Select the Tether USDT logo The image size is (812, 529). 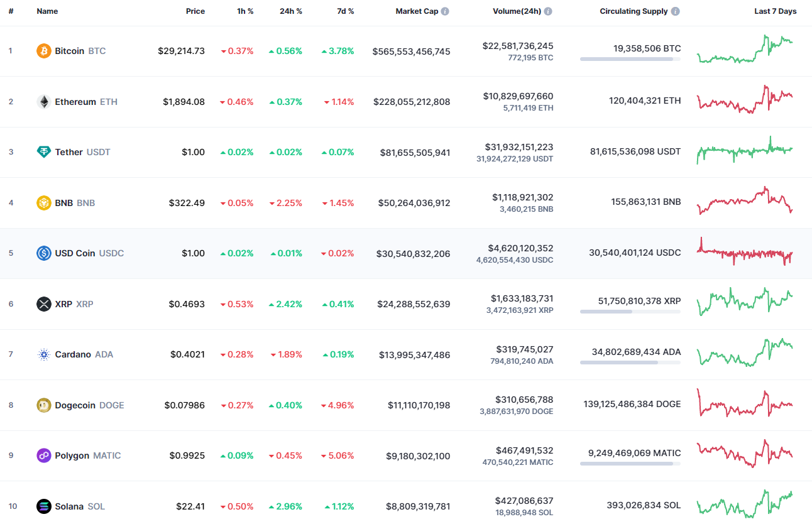click(43, 151)
